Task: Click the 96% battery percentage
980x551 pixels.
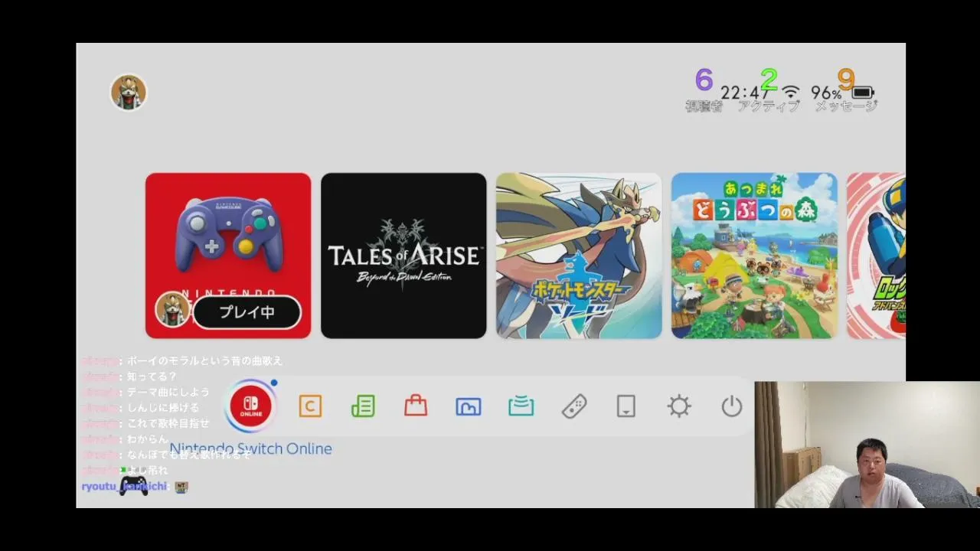Action: [827, 93]
